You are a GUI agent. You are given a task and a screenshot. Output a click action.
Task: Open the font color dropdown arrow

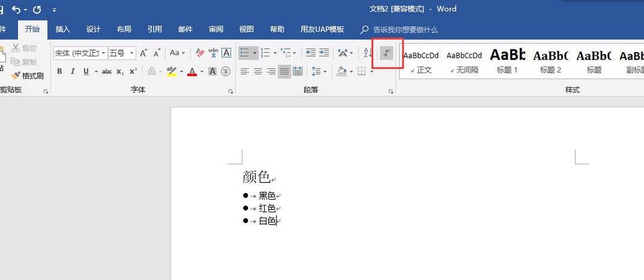[202, 72]
